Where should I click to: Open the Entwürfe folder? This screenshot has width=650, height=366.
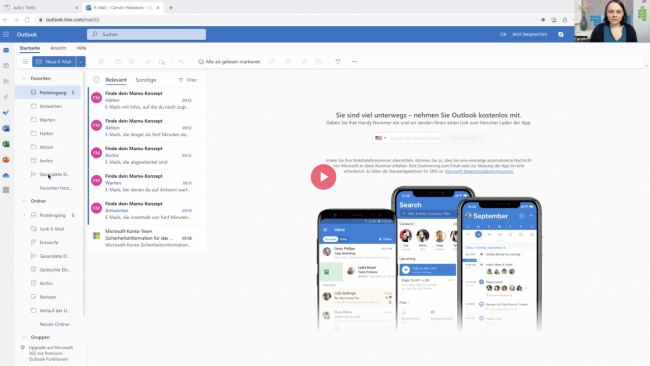tap(48, 242)
